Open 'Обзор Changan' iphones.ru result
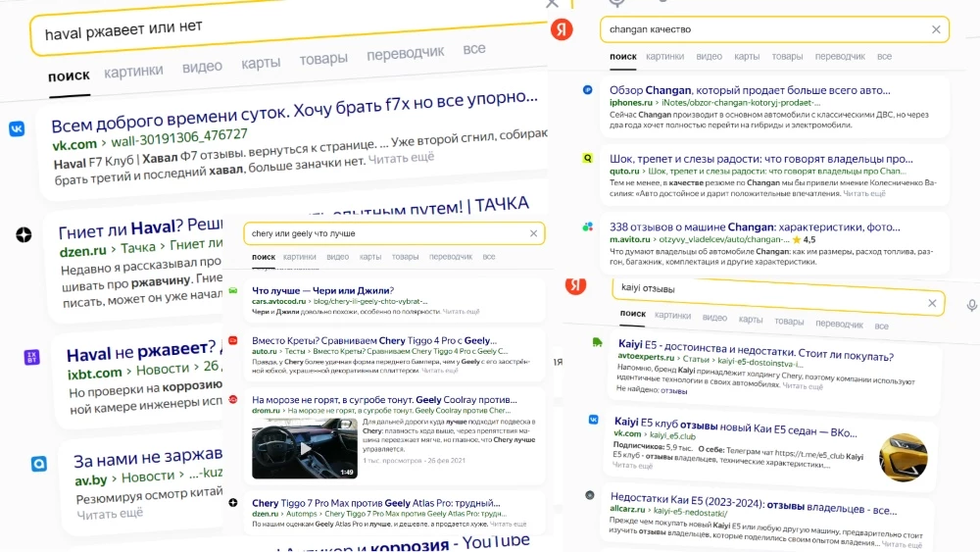 point(750,90)
